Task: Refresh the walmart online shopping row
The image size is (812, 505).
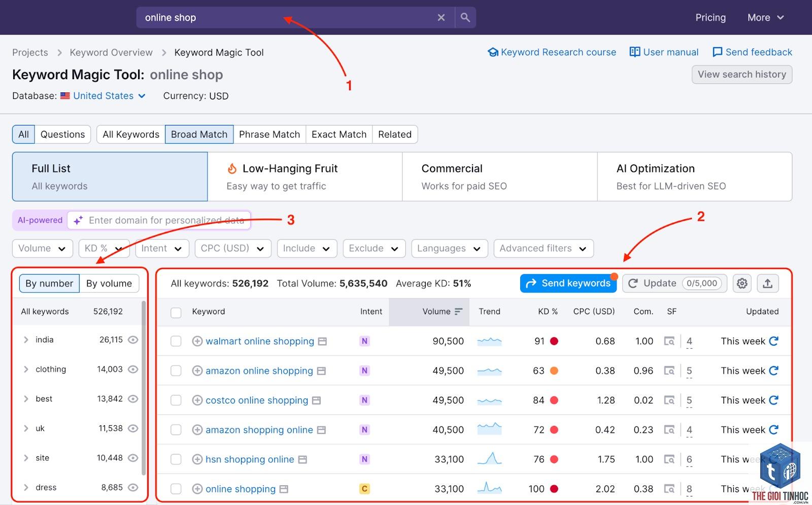Action: 773,341
